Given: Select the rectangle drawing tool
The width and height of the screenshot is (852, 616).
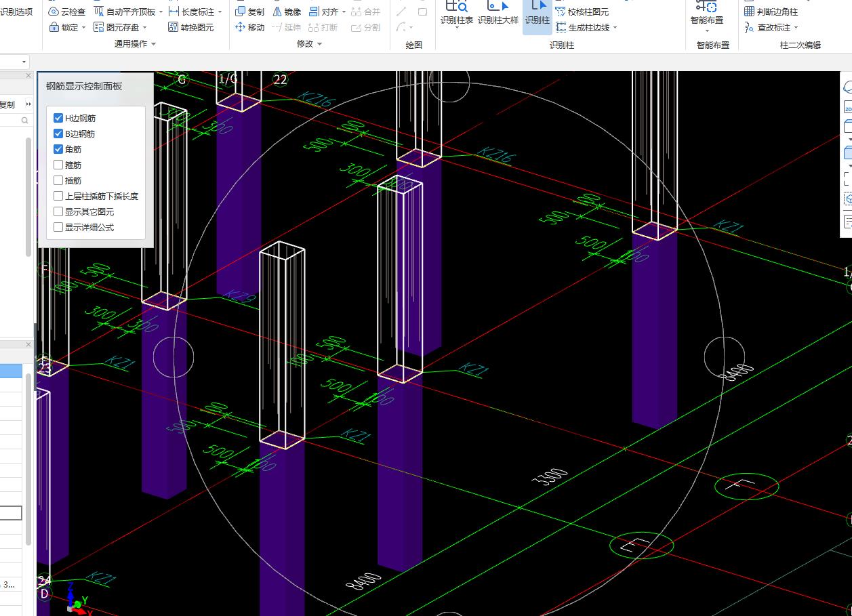Looking at the screenshot, I should [422, 12].
